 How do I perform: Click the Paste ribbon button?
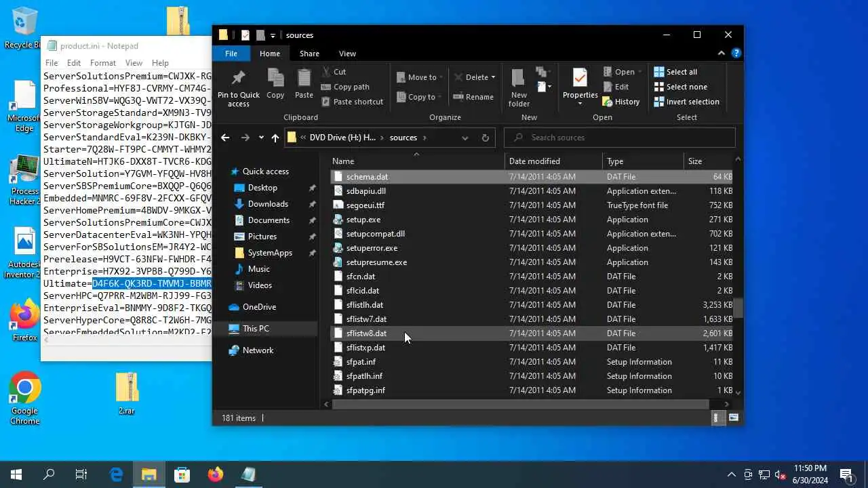(304, 85)
